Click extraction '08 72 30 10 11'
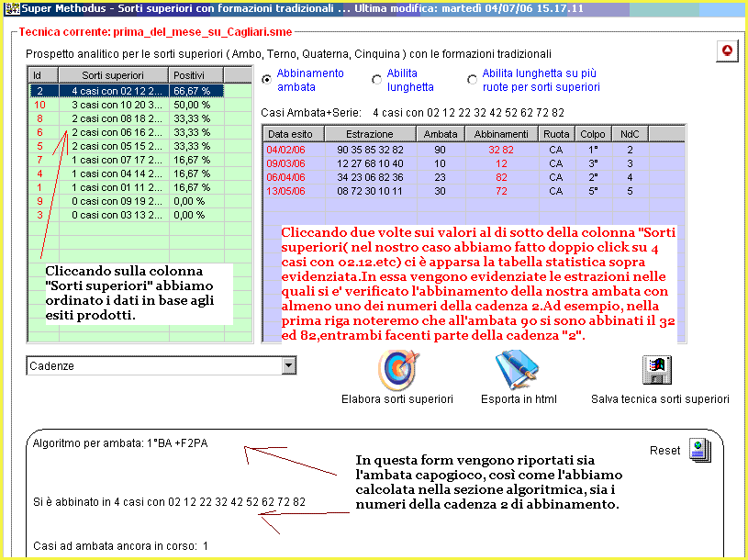The image size is (748, 560). pyautogui.click(x=370, y=191)
